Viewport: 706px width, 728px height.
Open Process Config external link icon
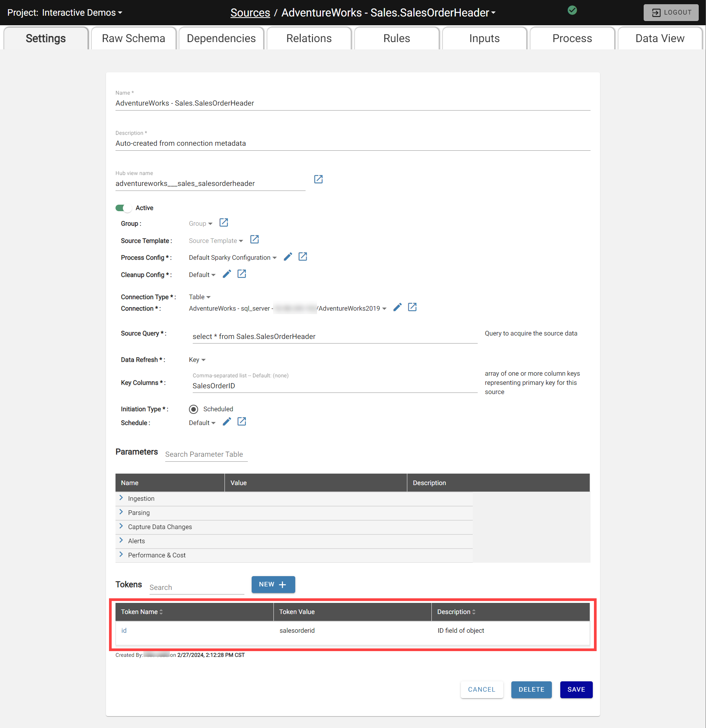[303, 257]
